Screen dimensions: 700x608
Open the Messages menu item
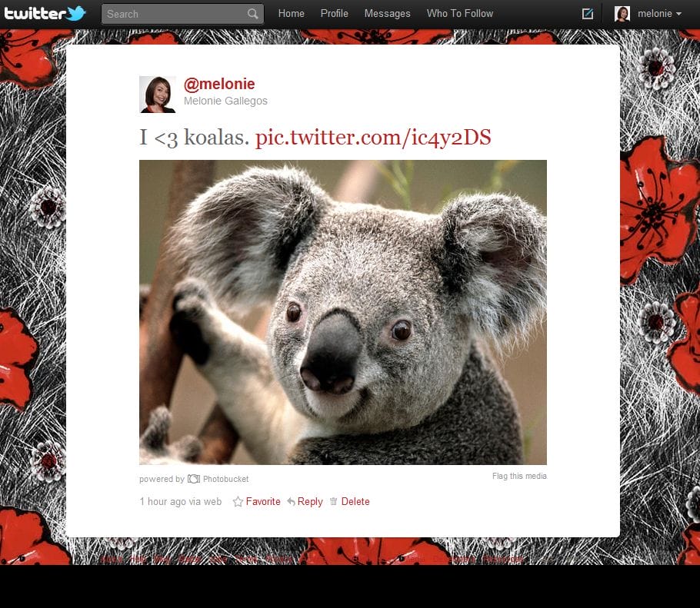387,13
